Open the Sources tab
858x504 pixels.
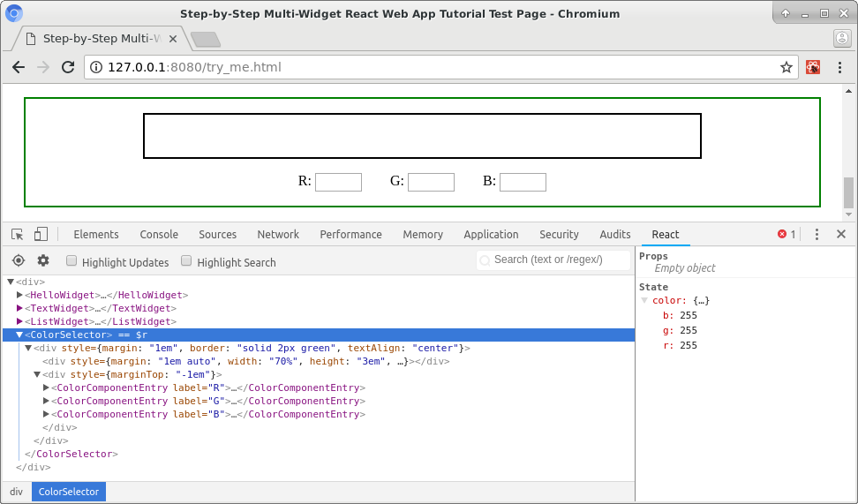click(218, 234)
